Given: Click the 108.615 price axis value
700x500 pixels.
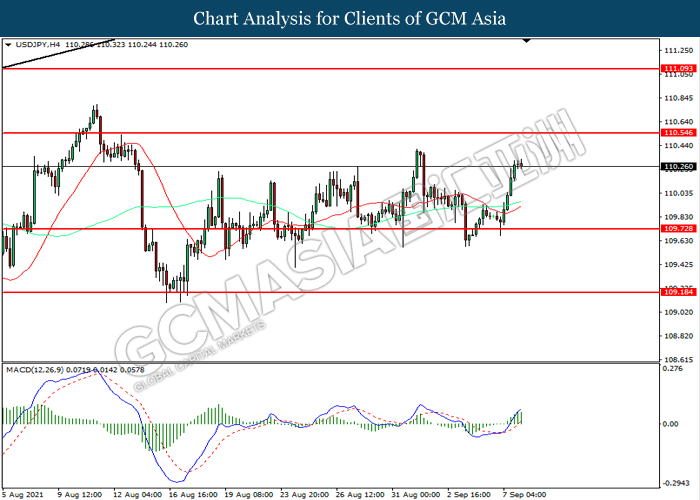Looking at the screenshot, I should (679, 359).
